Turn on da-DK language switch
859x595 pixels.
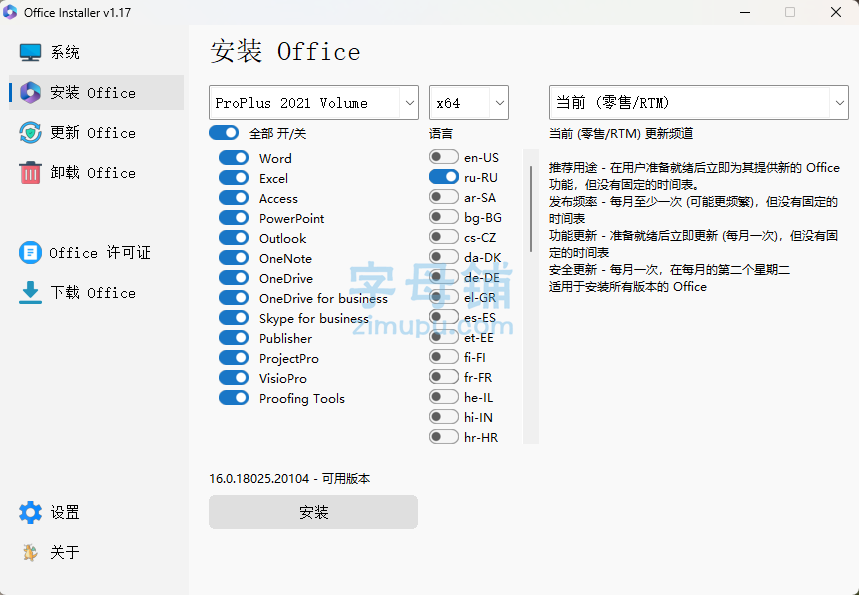pyautogui.click(x=444, y=257)
